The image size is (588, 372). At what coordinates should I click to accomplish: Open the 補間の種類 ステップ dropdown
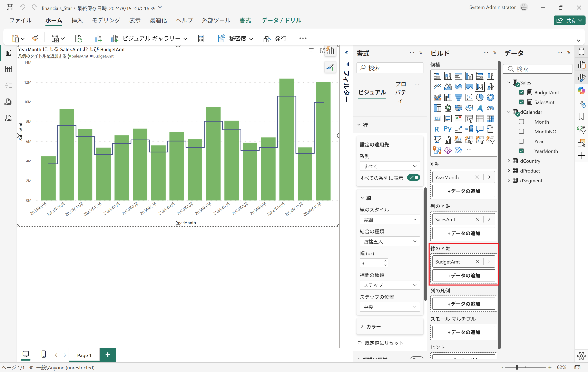[390, 285]
